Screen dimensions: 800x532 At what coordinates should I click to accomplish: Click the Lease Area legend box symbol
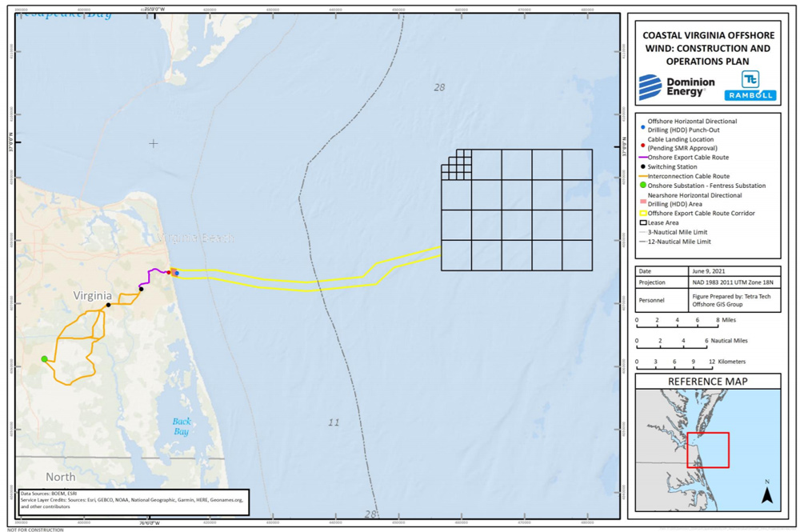coord(642,223)
